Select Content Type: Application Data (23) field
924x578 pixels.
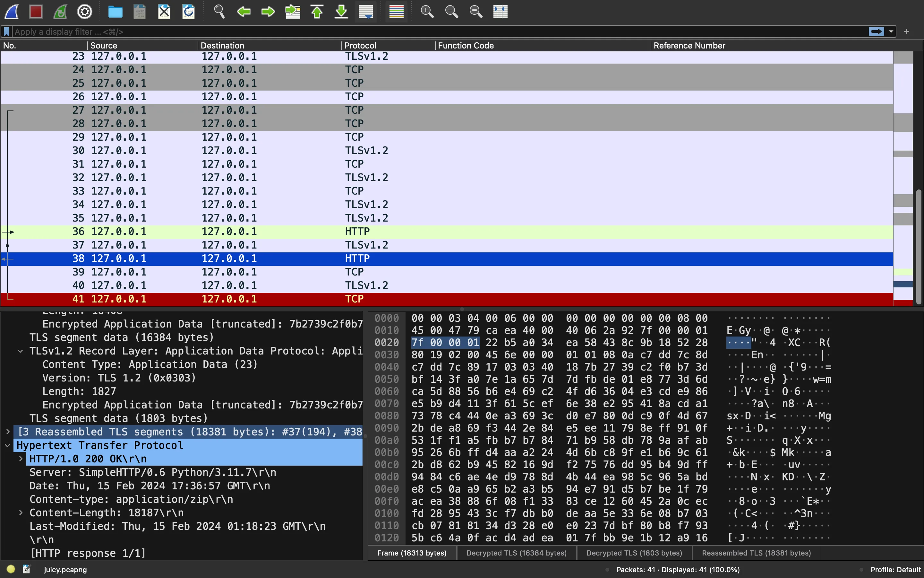click(150, 364)
